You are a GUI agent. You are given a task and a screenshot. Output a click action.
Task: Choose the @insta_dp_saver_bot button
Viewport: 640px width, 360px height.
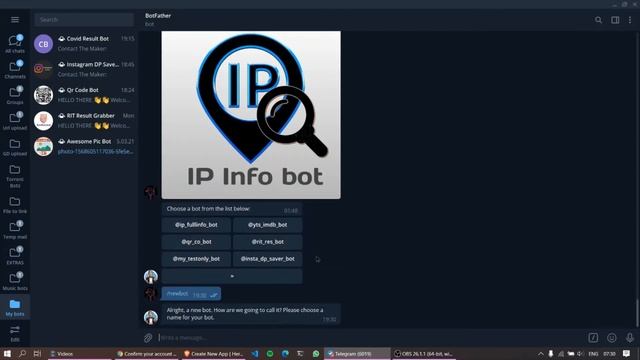click(x=268, y=259)
